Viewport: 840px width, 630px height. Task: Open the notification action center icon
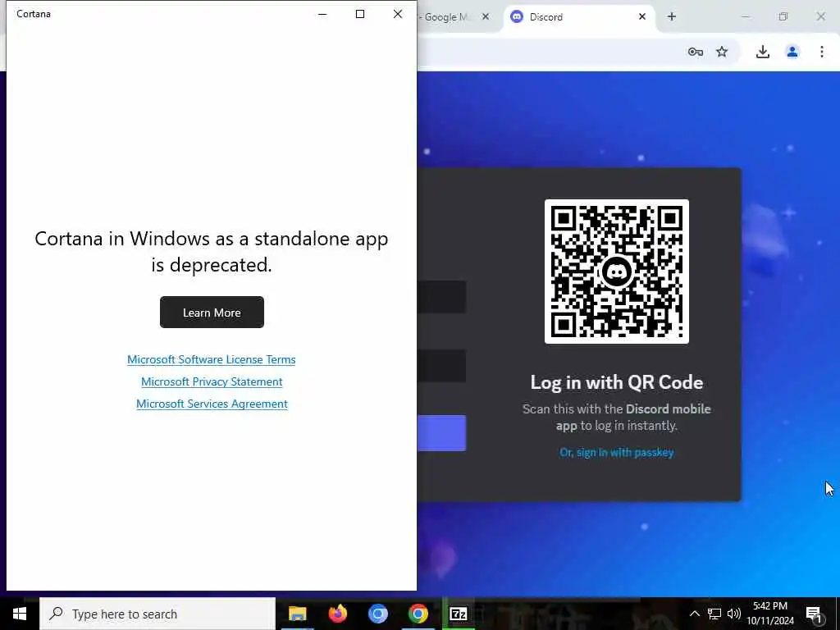pyautogui.click(x=814, y=614)
